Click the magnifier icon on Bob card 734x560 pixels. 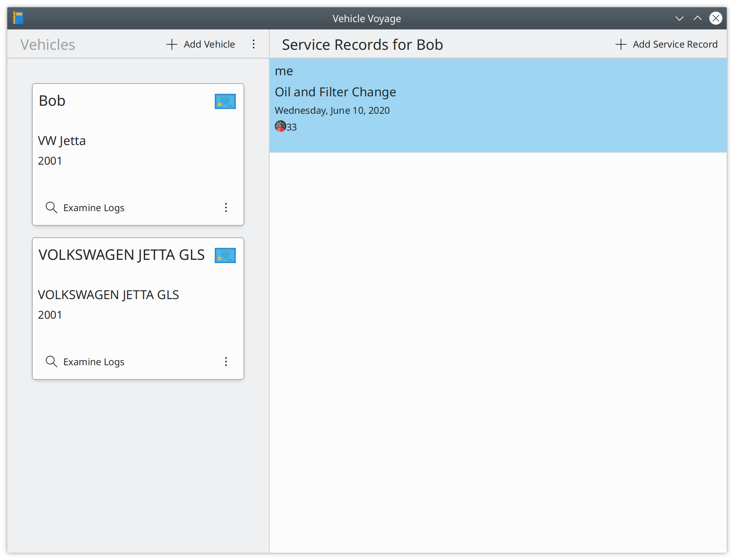point(51,208)
